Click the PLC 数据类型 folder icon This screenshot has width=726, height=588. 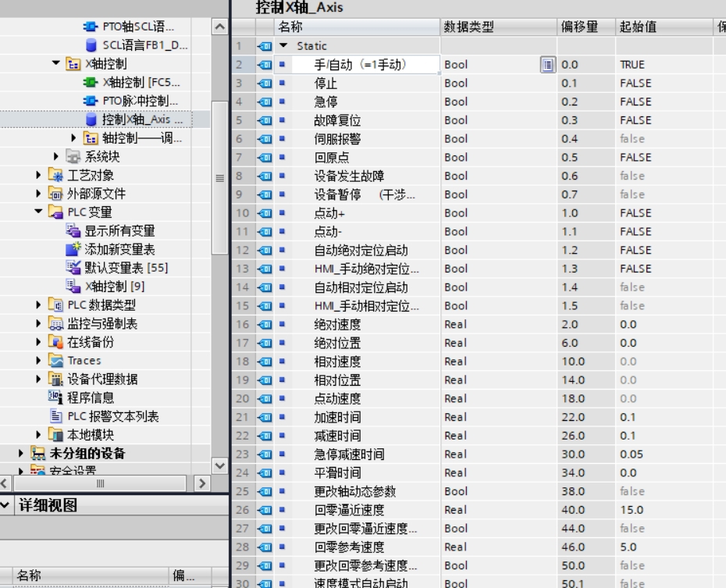(x=55, y=305)
